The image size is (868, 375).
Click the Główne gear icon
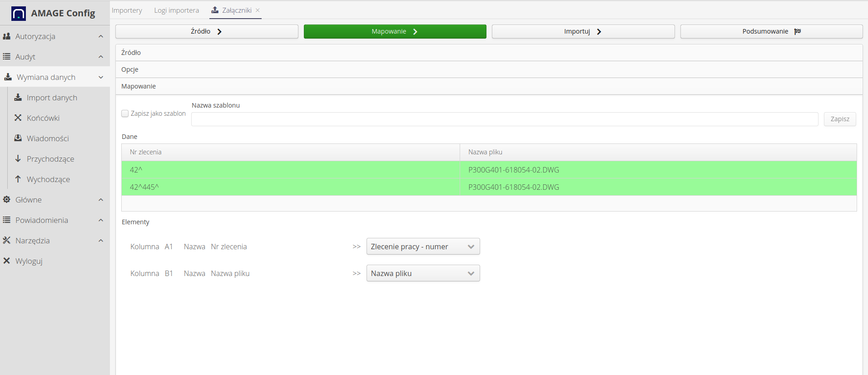pyautogui.click(x=7, y=200)
